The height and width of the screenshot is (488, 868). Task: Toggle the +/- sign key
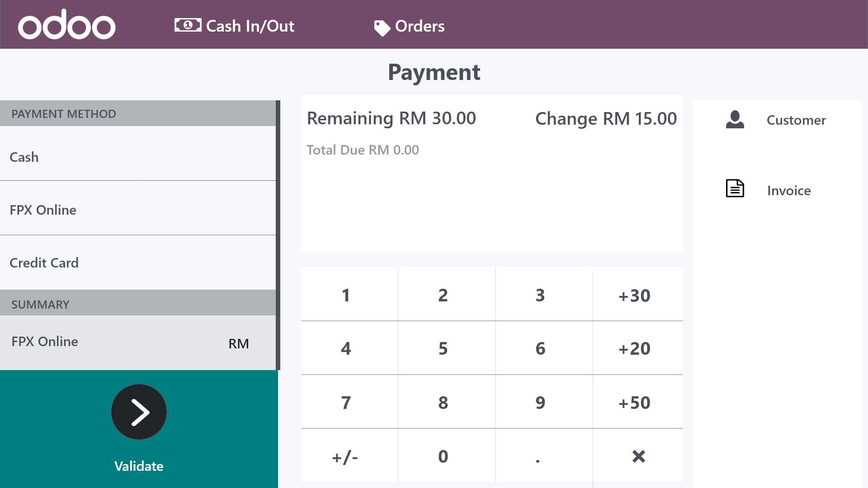[345, 457]
